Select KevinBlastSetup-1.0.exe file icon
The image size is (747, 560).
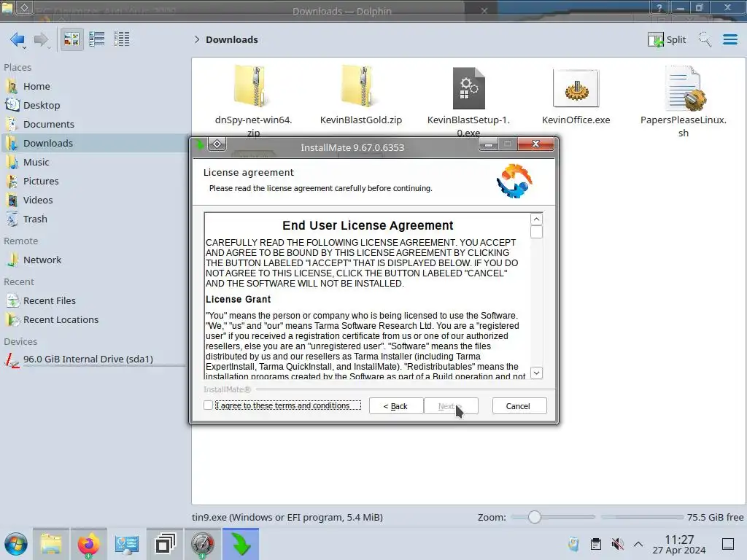(x=468, y=88)
